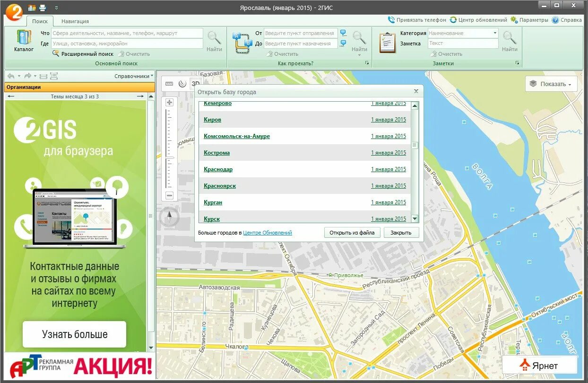The height and width of the screenshot is (383, 588).
Task: Open the Комсомольск-на-Амуре city base
Action: pyautogui.click(x=237, y=136)
